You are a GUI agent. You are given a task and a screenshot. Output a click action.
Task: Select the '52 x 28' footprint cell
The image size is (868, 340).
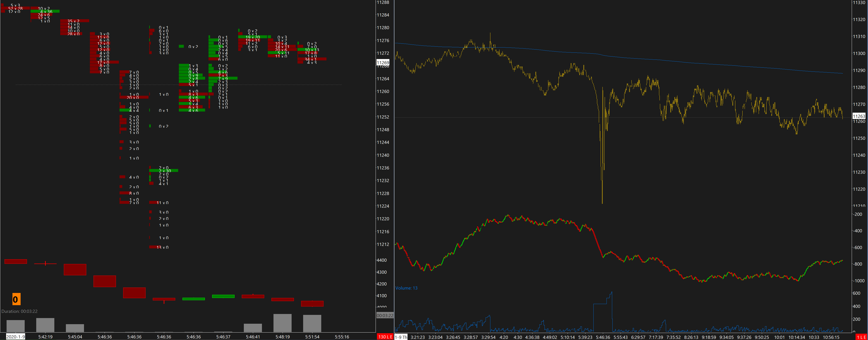pos(15,8)
